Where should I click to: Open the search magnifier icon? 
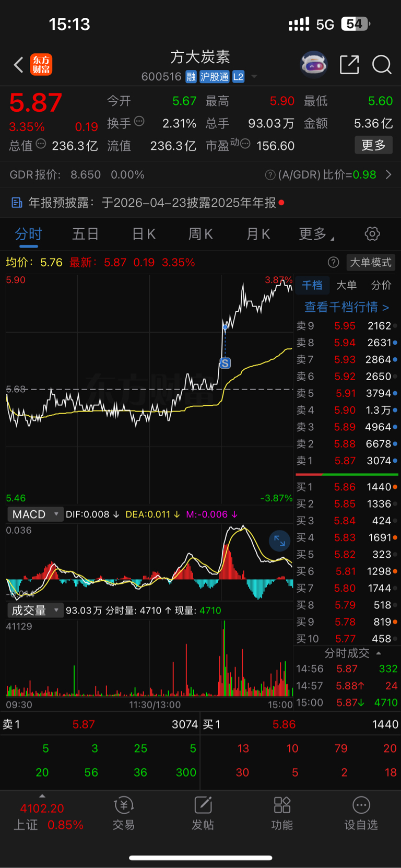pyautogui.click(x=382, y=65)
